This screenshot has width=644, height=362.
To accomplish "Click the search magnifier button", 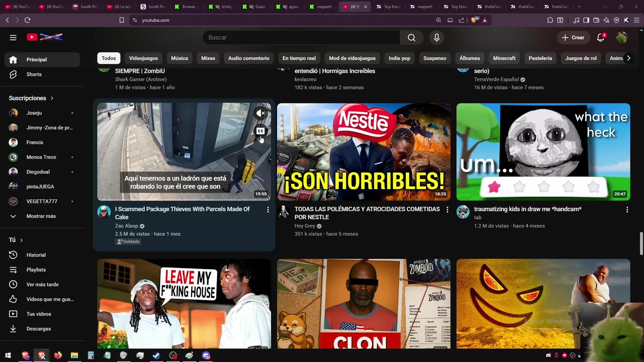I will point(412,38).
